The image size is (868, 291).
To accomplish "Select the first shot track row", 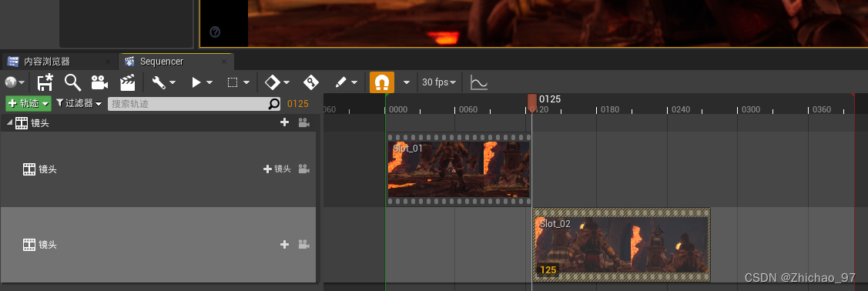I will click(158, 169).
